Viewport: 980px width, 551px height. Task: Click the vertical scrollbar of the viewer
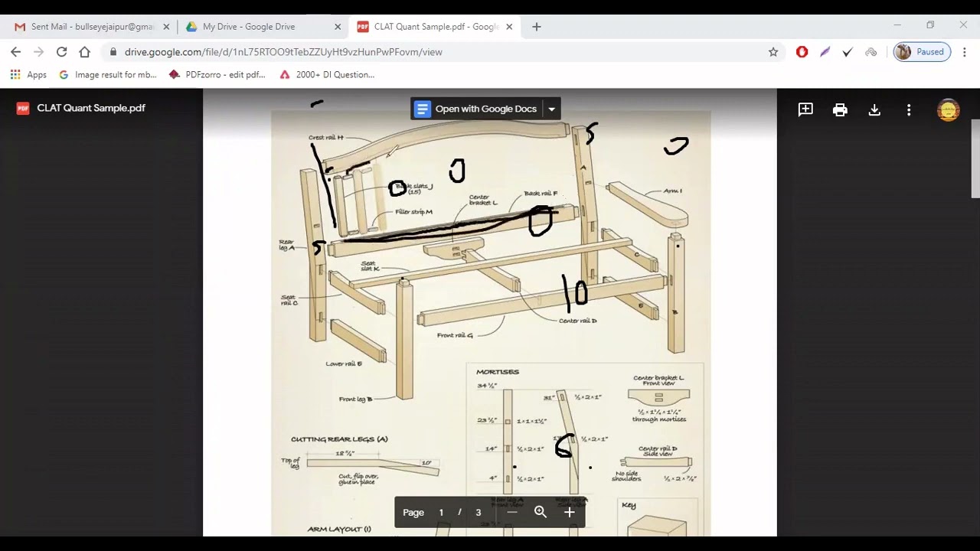click(x=975, y=159)
